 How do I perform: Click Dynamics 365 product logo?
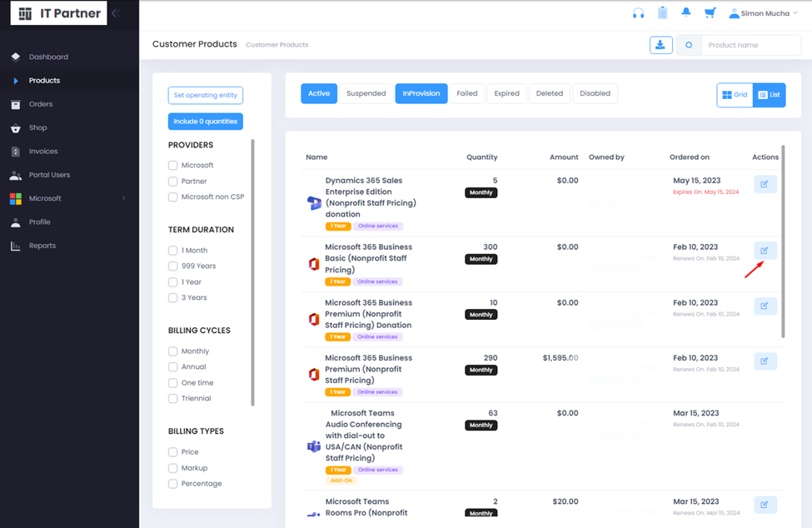[x=314, y=203]
